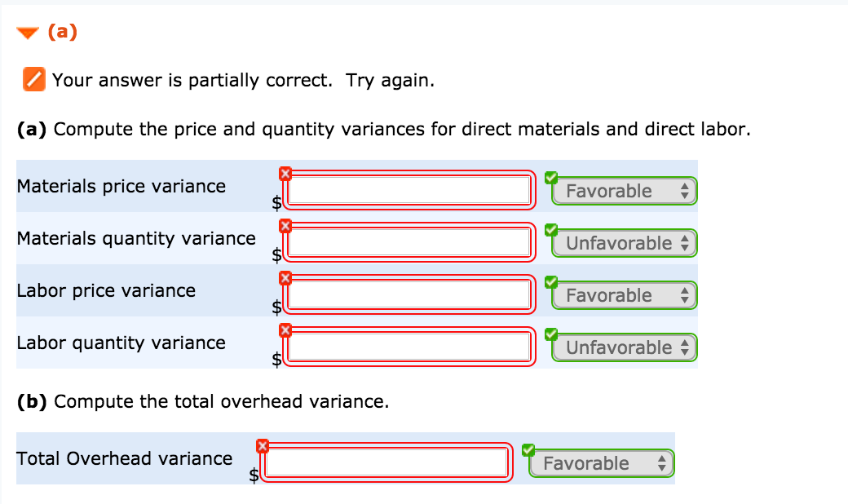The image size is (848, 504).
Task: Click the green checkmark beside Total Overhead Favorable dropdown
Action: (x=528, y=448)
